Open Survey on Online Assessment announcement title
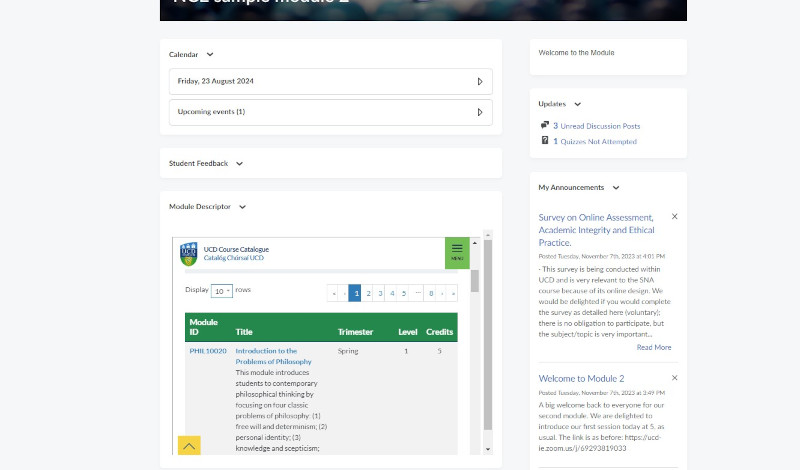Image resolution: width=800 pixels, height=470 pixels. coord(596,230)
